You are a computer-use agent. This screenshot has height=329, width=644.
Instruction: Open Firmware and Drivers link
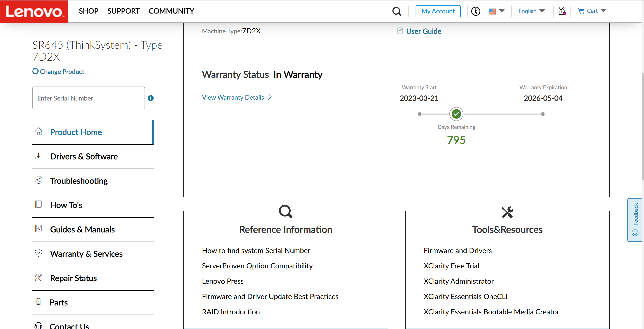(458, 250)
